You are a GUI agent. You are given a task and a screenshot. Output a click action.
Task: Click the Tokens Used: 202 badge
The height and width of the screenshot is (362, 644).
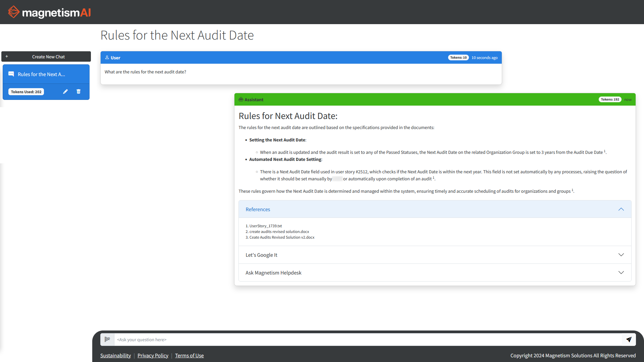tap(26, 92)
